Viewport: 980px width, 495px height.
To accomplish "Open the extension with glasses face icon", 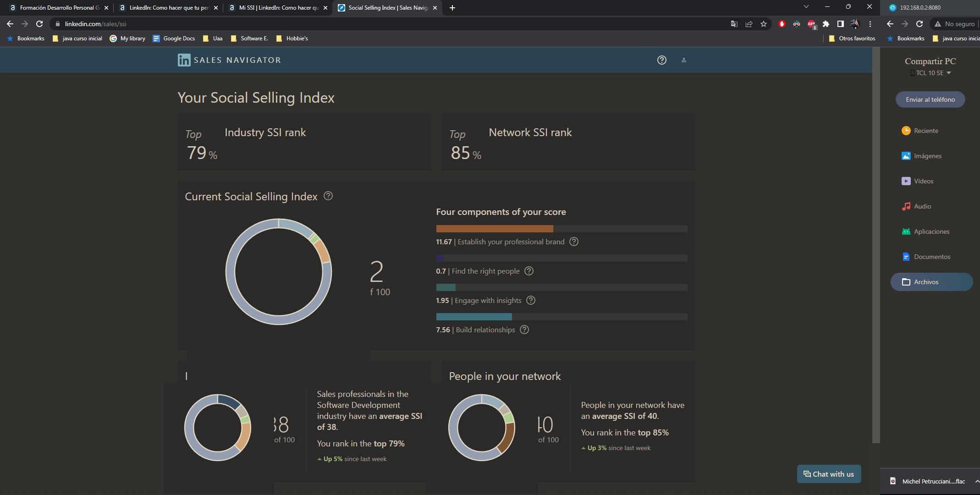I will click(797, 24).
